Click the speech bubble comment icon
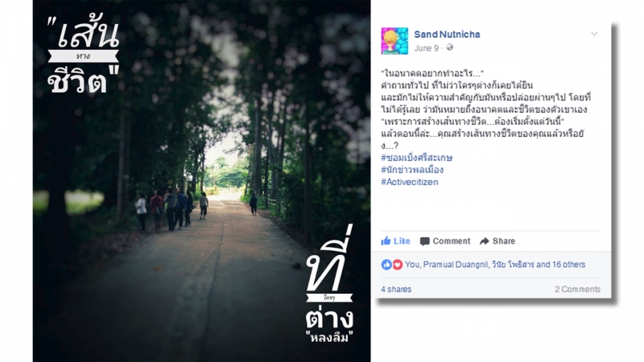The image size is (644, 362). click(x=425, y=241)
